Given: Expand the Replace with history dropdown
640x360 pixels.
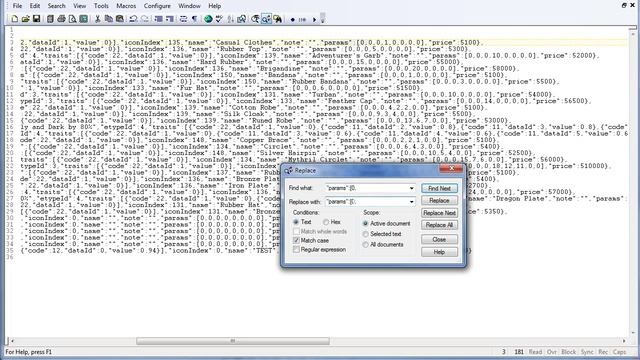Looking at the screenshot, I should pos(411,202).
